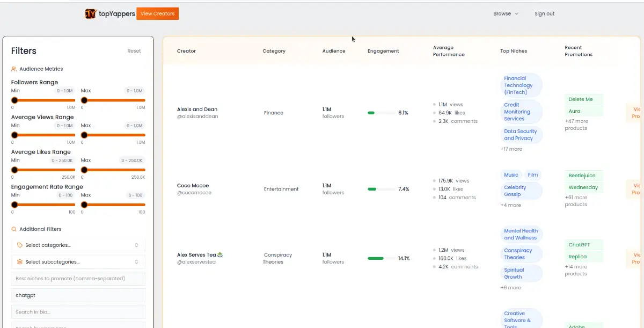Click the ChatGPT promotion tag
The image size is (644, 328).
pos(579,245)
